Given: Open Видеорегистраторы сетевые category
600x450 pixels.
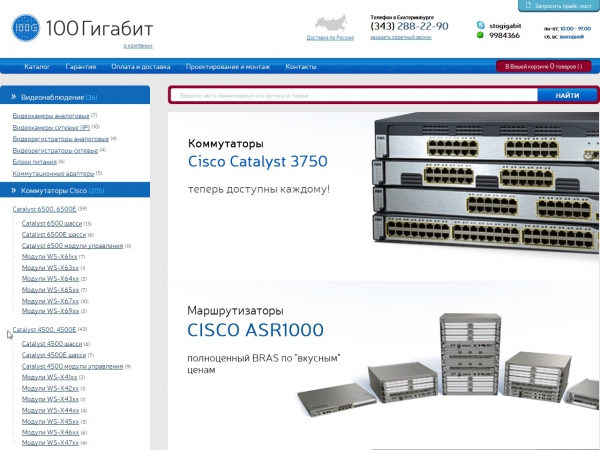Looking at the screenshot, I should point(55,150).
